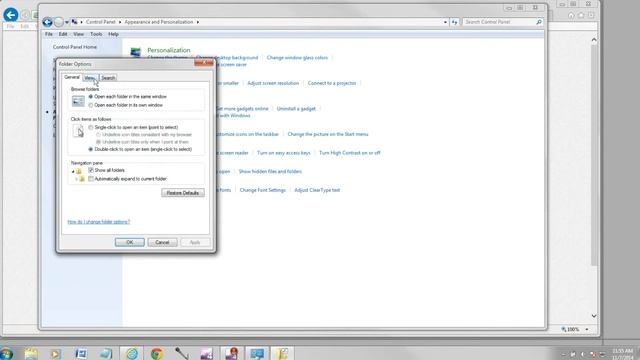Open Windows Media Player on the taskbar

tap(56, 353)
